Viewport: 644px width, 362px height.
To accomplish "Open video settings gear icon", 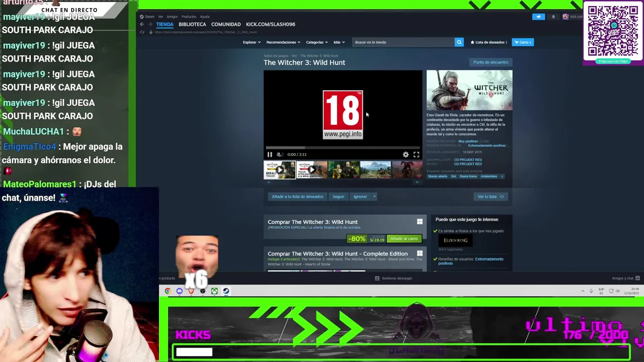I will (406, 154).
